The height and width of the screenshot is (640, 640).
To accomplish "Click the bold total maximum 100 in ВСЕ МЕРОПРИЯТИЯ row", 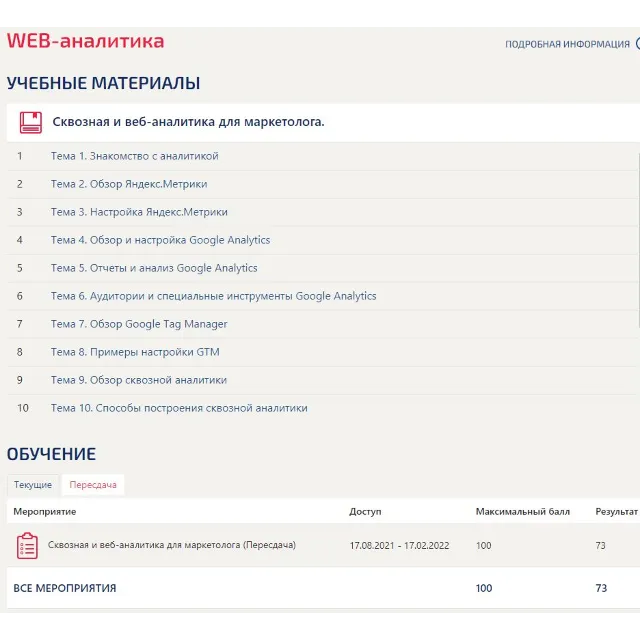I will click(x=484, y=588).
